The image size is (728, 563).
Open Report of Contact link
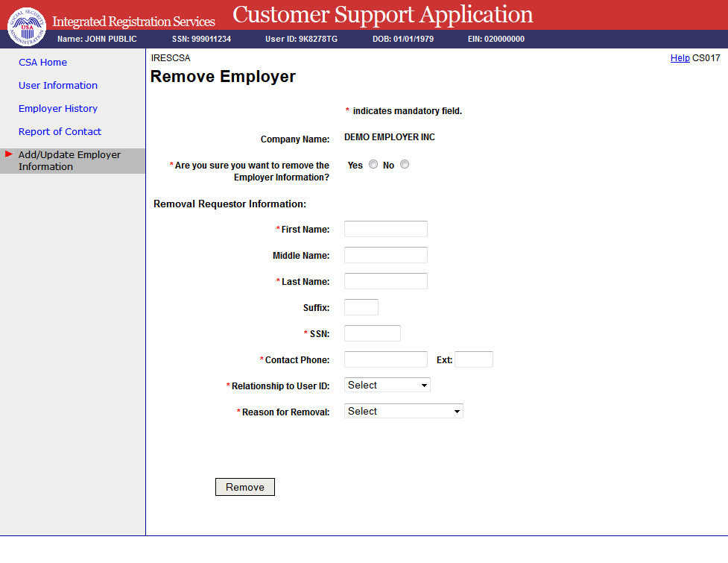[60, 132]
